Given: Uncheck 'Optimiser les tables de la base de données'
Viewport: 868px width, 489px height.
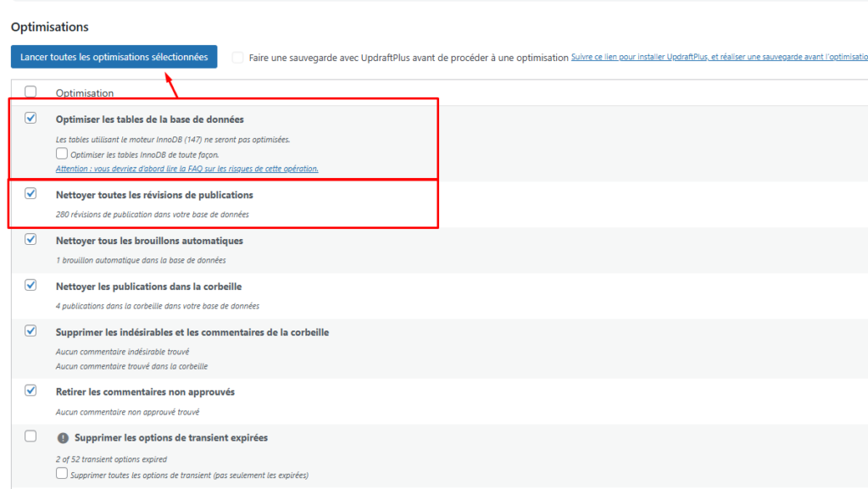Looking at the screenshot, I should 31,119.
